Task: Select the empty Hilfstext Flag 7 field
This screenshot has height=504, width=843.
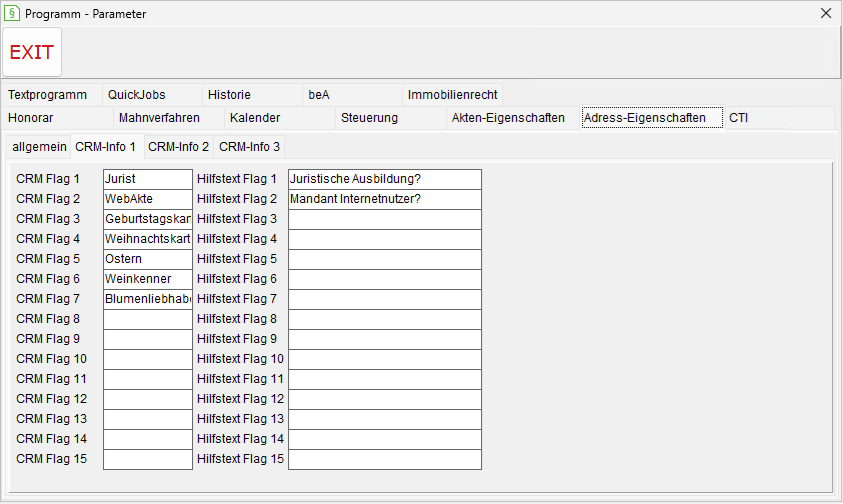Action: [385, 299]
